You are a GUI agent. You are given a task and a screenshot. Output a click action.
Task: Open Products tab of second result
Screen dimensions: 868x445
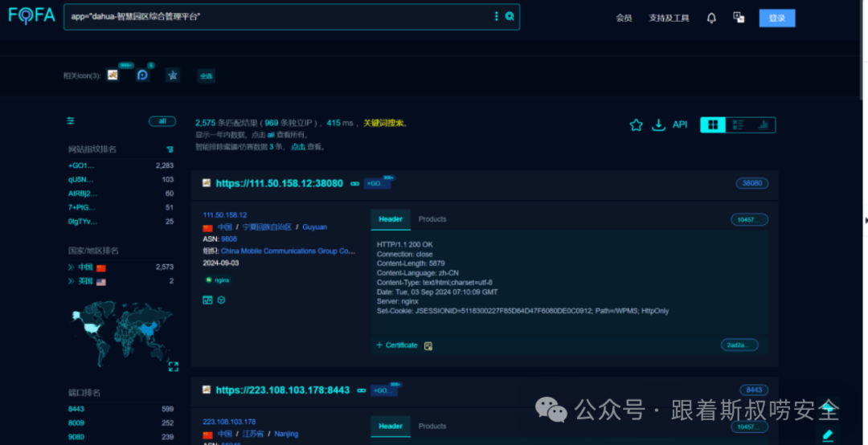(x=432, y=427)
